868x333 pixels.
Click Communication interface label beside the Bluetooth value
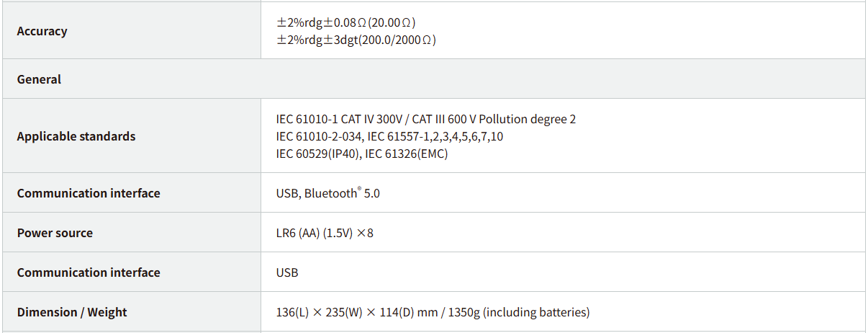coord(89,193)
